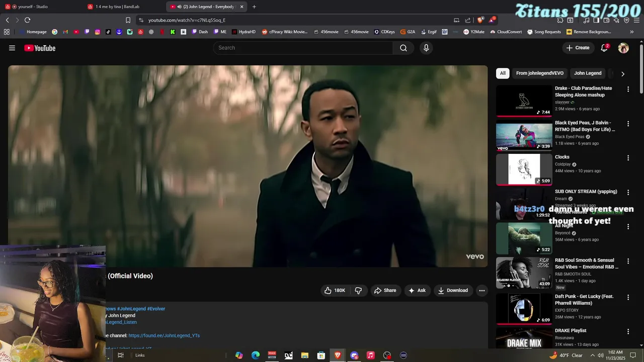Open Daft Punk Get Lucky thumbnail
This screenshot has width=644, height=362.
[524, 308]
